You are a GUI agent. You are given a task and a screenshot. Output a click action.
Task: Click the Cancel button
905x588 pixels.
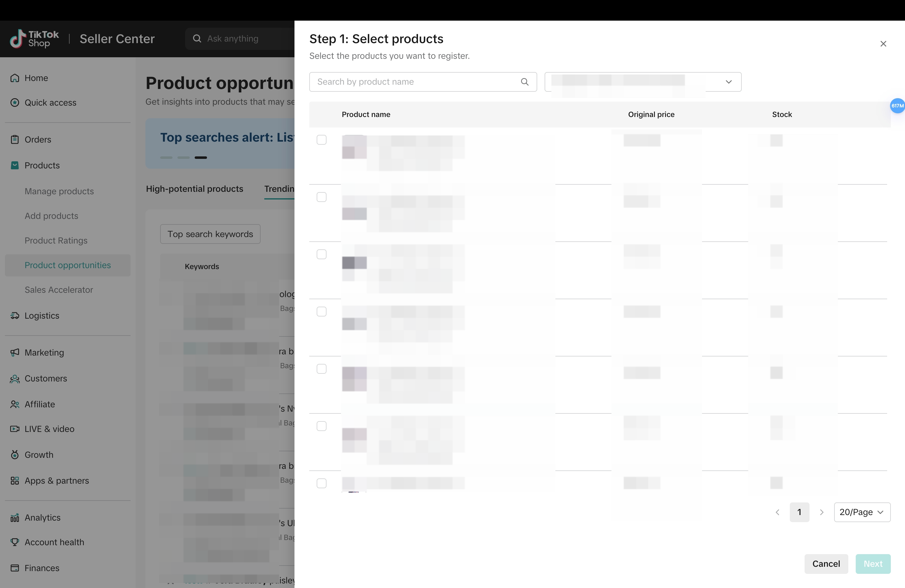point(826,564)
